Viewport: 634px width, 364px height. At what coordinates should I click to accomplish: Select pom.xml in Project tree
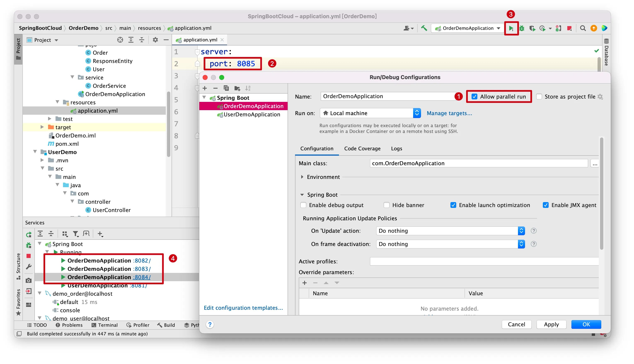67,144
